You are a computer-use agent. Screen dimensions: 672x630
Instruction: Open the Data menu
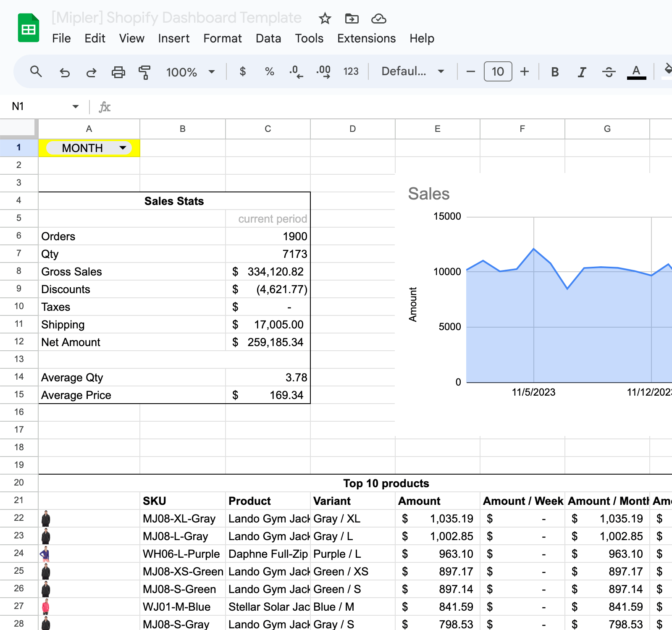(x=268, y=39)
